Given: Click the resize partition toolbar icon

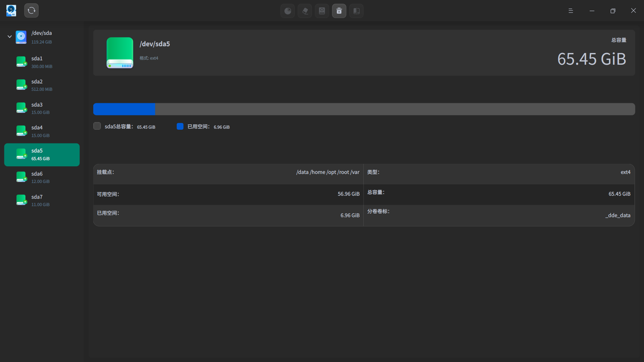Looking at the screenshot, I should click(356, 11).
